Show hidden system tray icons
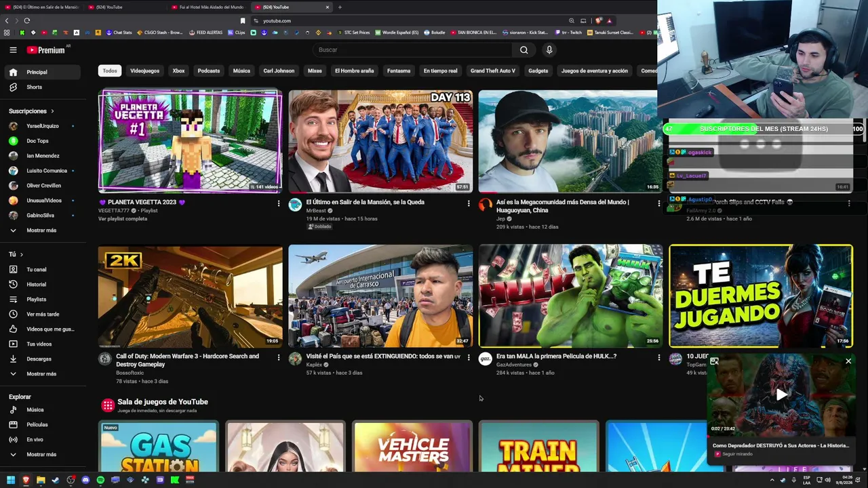This screenshot has height=488, width=868. click(772, 480)
